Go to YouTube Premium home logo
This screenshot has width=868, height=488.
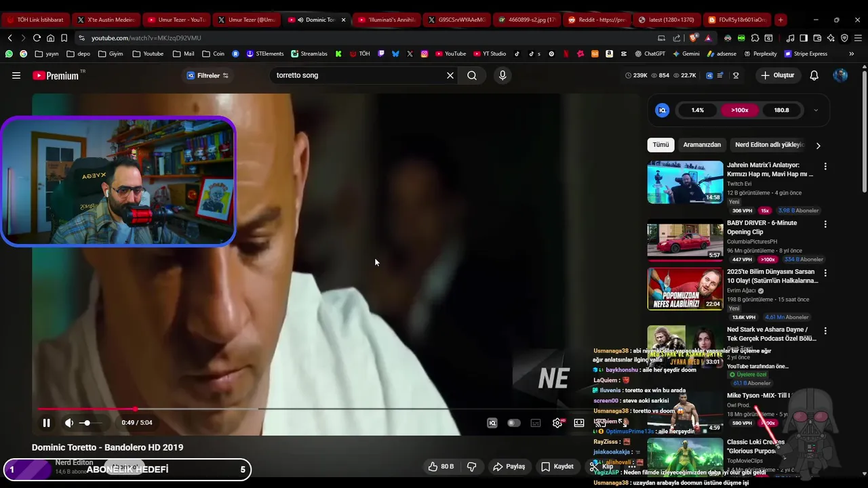click(x=56, y=75)
